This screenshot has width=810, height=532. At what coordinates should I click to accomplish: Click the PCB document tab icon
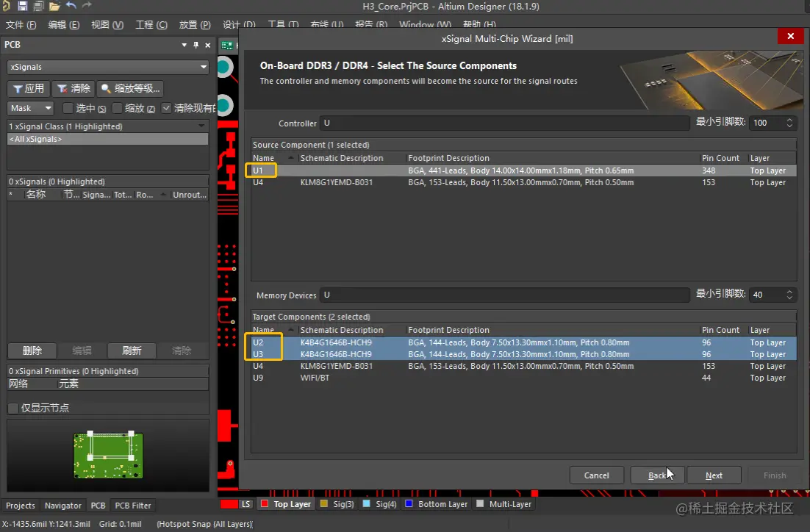click(x=227, y=46)
